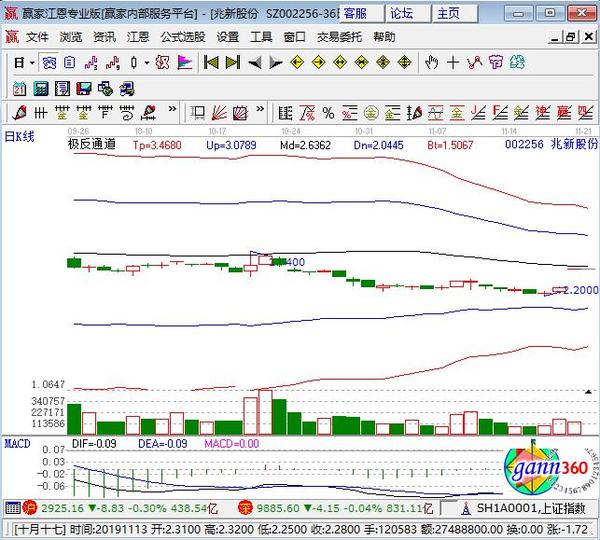Click the 论坛 button
600x540 pixels.
(408, 14)
